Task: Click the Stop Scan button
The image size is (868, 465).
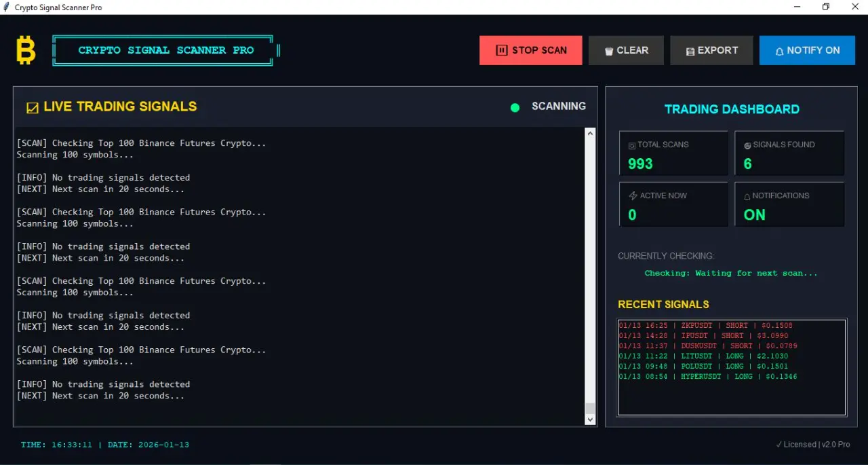Action: point(531,50)
